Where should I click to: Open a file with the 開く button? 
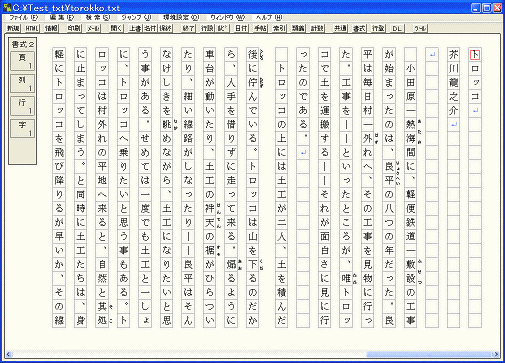[116, 28]
